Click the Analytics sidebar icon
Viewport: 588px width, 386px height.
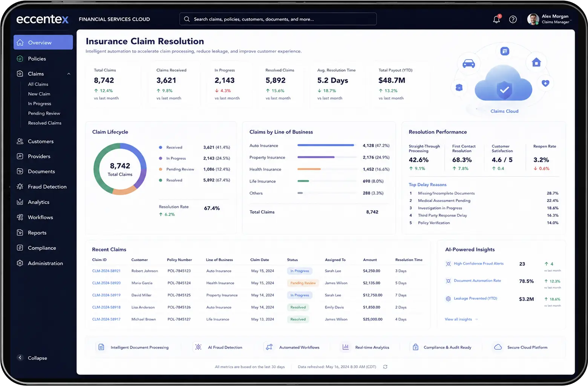click(20, 202)
